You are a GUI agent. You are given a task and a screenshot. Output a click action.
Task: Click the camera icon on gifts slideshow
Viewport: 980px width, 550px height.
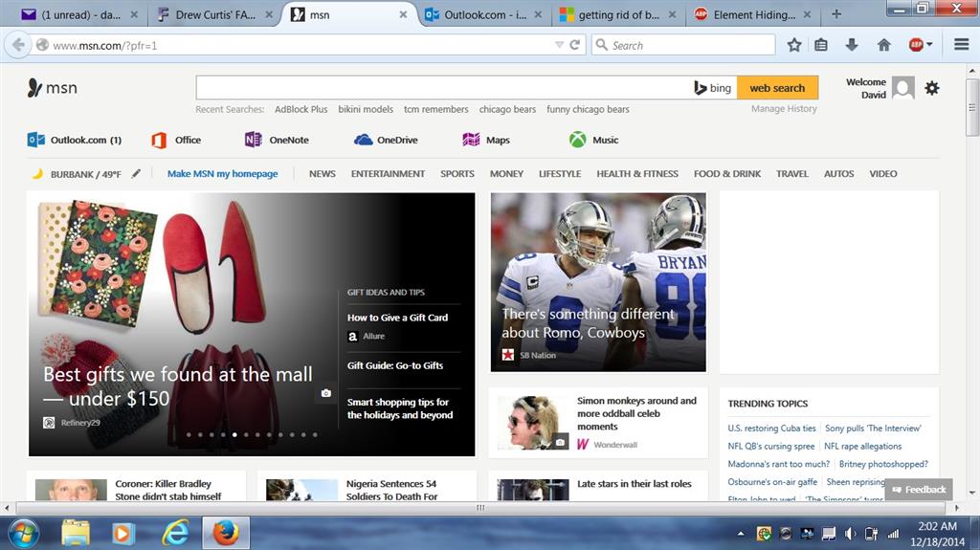coord(325,393)
